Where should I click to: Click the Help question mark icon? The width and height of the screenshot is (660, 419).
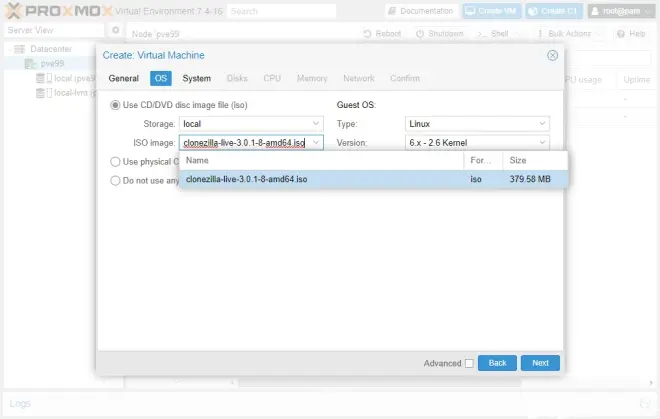pos(620,33)
